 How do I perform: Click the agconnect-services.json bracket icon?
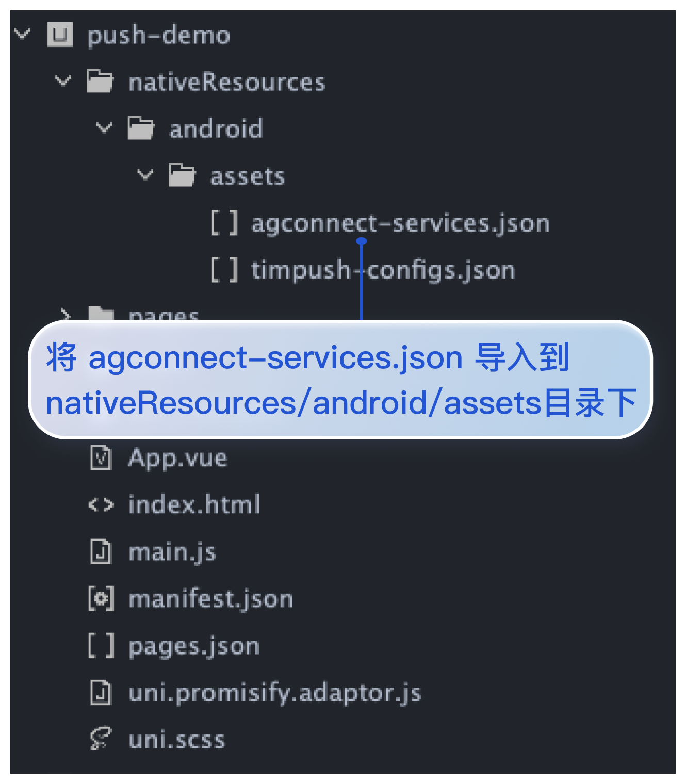[x=225, y=223]
